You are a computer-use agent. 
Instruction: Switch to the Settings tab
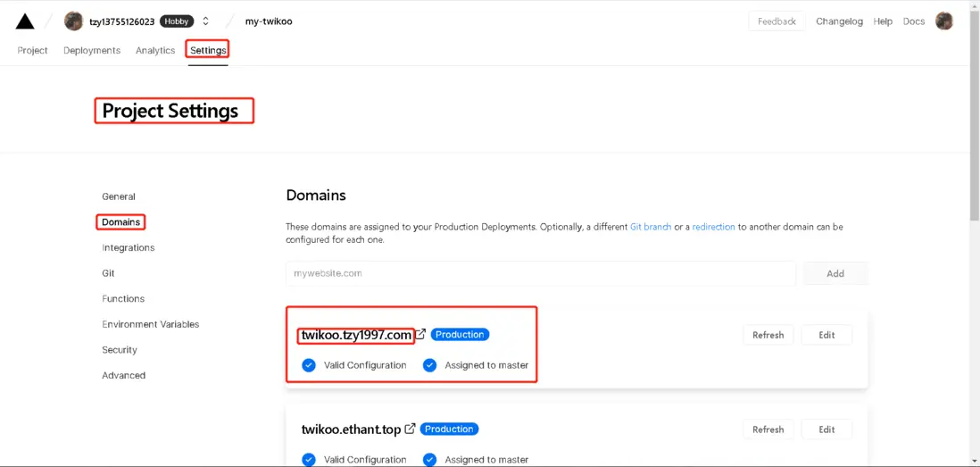click(208, 51)
